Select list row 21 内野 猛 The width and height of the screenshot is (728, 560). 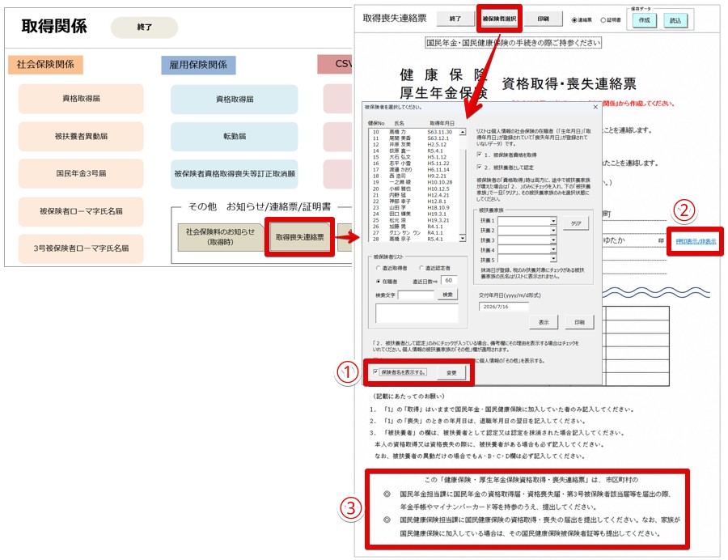coord(413,195)
